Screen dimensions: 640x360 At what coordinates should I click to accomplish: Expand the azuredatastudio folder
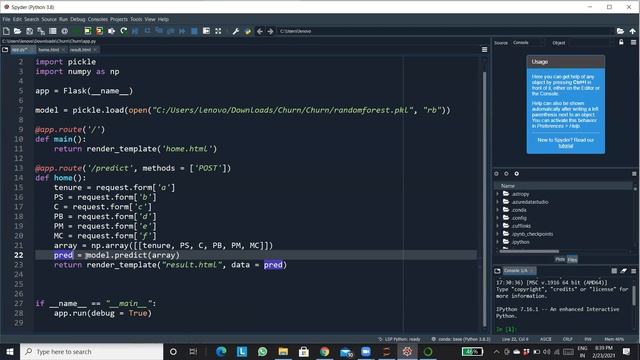pos(497,202)
